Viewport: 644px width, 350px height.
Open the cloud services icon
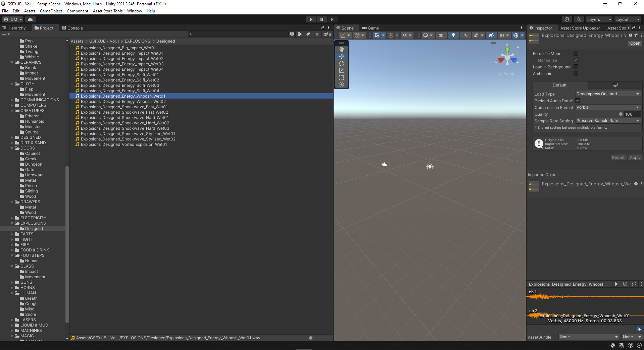click(x=30, y=19)
